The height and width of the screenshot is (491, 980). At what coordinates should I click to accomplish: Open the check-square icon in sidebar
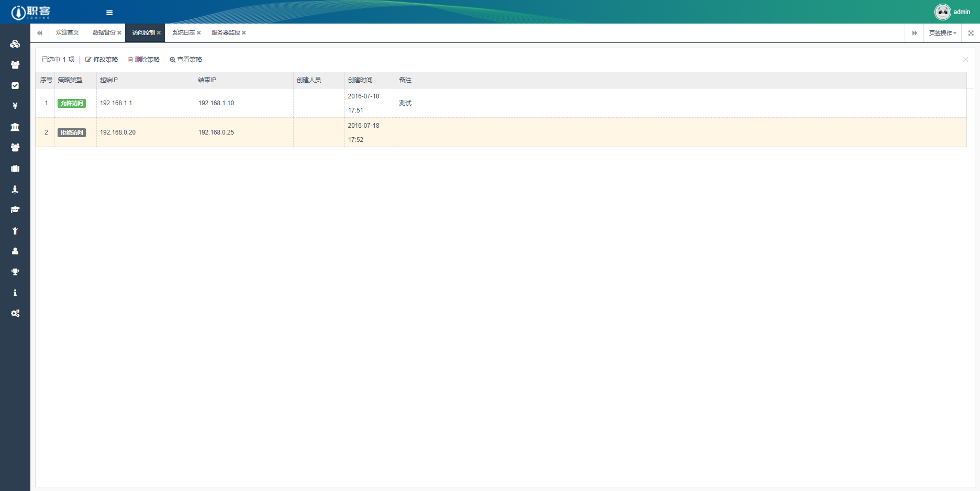pos(15,85)
